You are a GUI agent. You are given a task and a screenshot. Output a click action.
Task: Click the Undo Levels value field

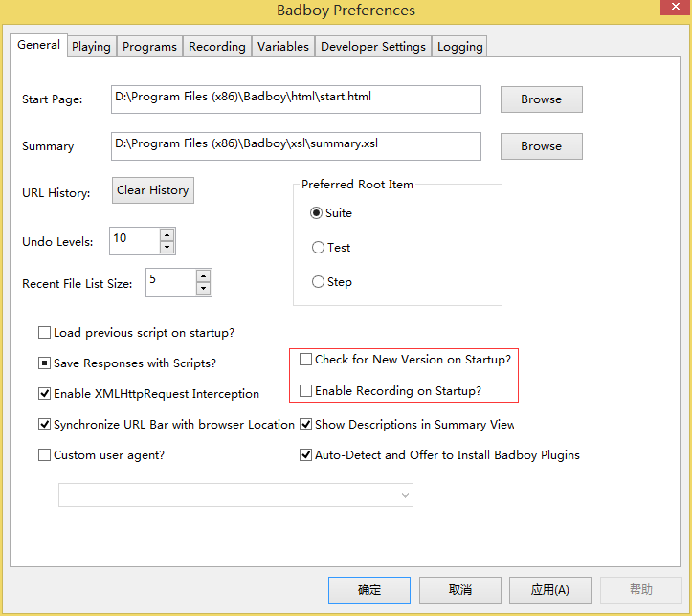(135, 241)
